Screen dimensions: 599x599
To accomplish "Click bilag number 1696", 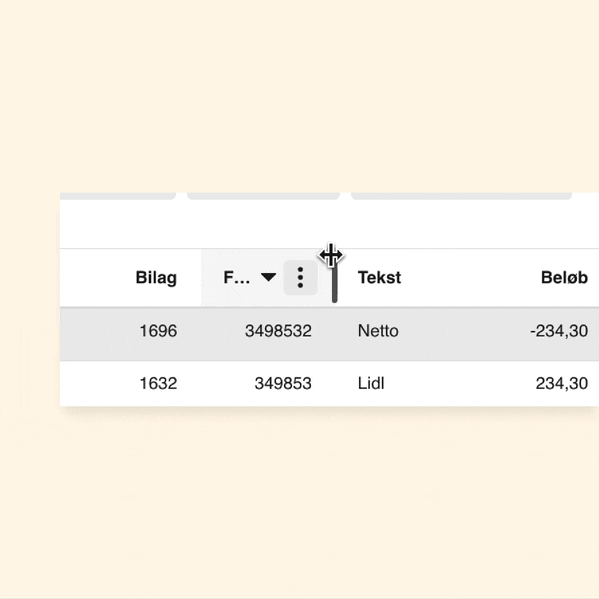I will tap(158, 331).
